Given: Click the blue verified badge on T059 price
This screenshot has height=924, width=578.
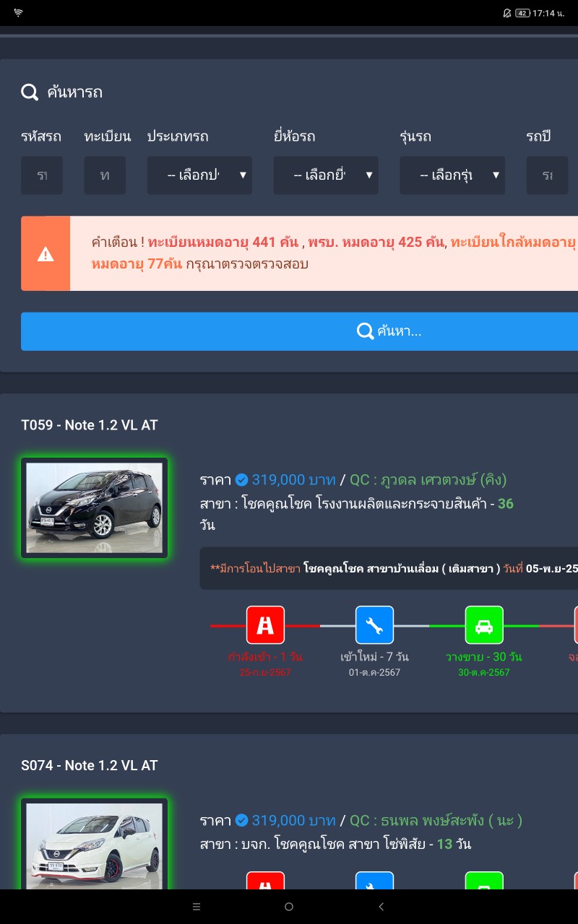Looking at the screenshot, I should (x=242, y=480).
